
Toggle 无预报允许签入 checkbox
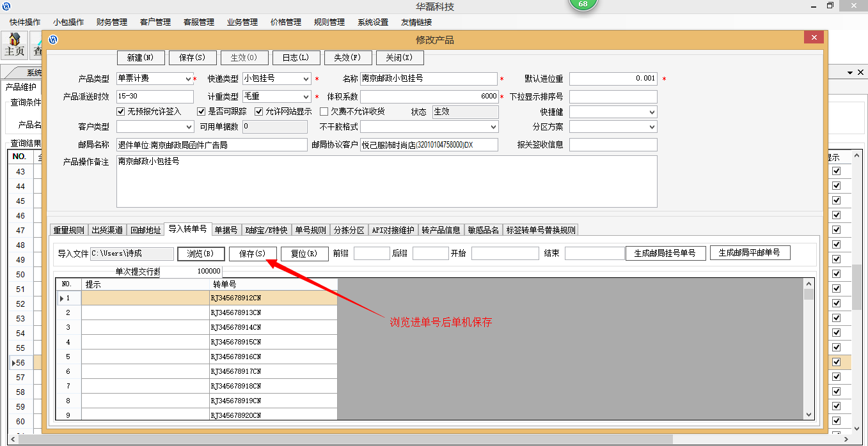click(122, 112)
